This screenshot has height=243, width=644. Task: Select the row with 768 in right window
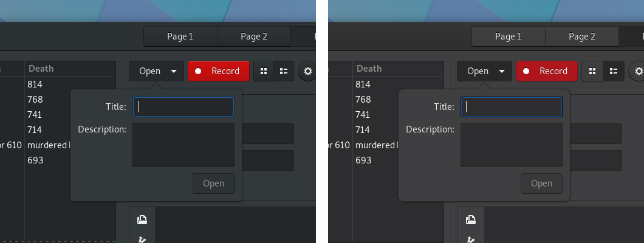(363, 99)
